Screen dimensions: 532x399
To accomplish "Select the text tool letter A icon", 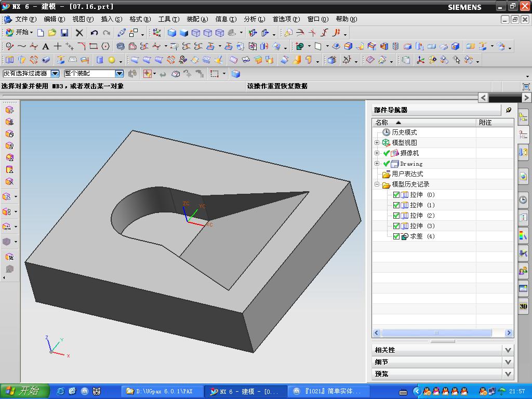I will point(46,46).
